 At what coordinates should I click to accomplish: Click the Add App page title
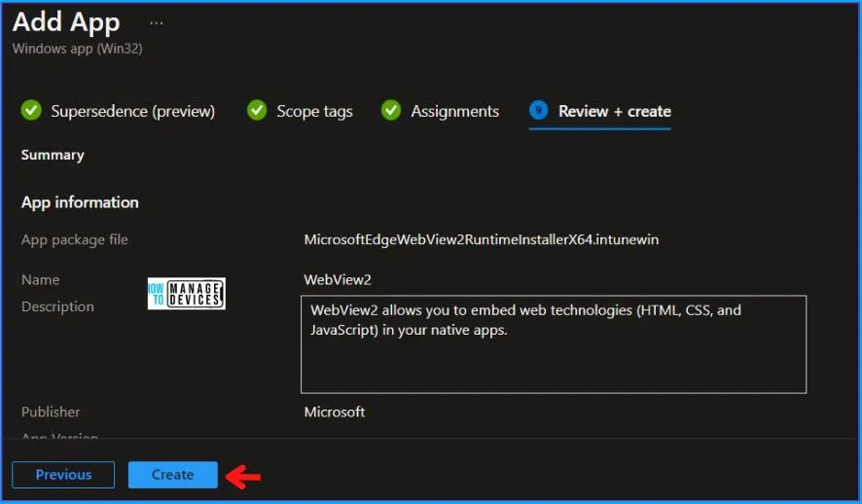[x=66, y=23]
